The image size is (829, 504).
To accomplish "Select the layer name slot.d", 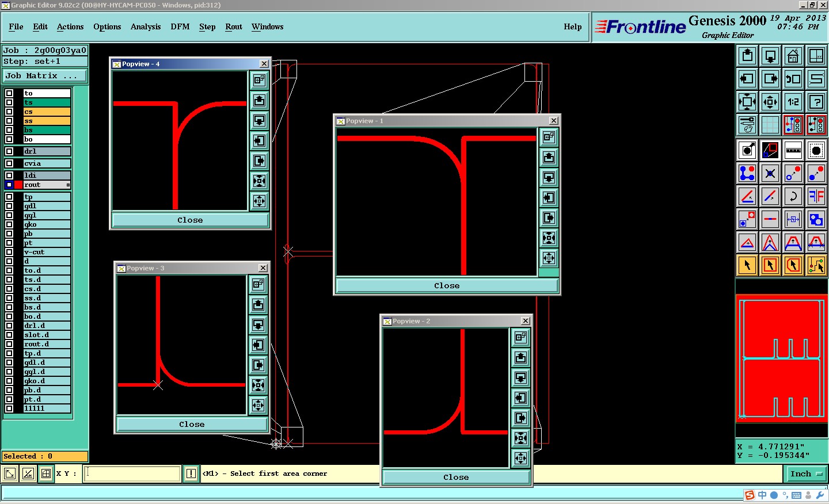I will [47, 335].
